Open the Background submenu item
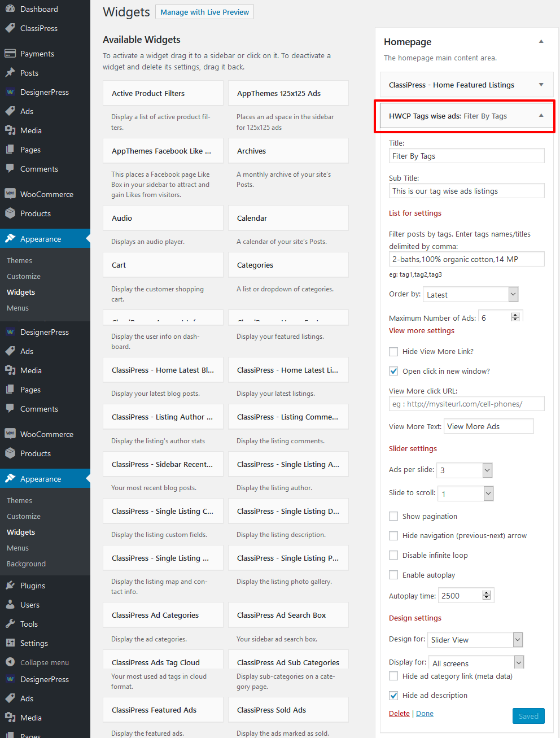The image size is (560, 738). point(26,564)
